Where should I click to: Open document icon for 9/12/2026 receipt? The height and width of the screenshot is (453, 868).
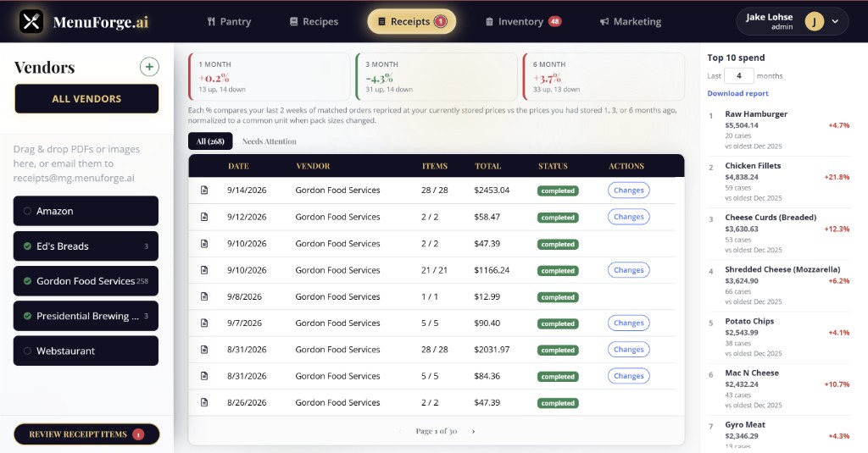tap(204, 217)
